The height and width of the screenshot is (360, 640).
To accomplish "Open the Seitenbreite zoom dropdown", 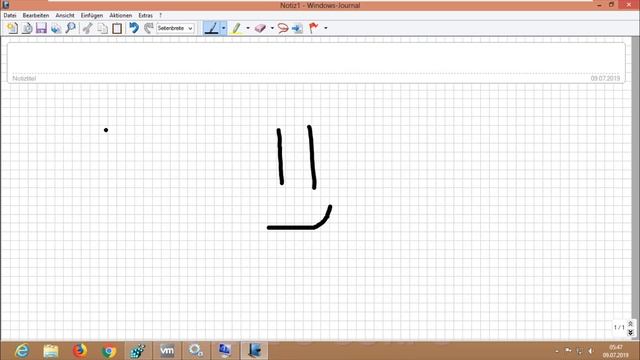I will (x=175, y=28).
